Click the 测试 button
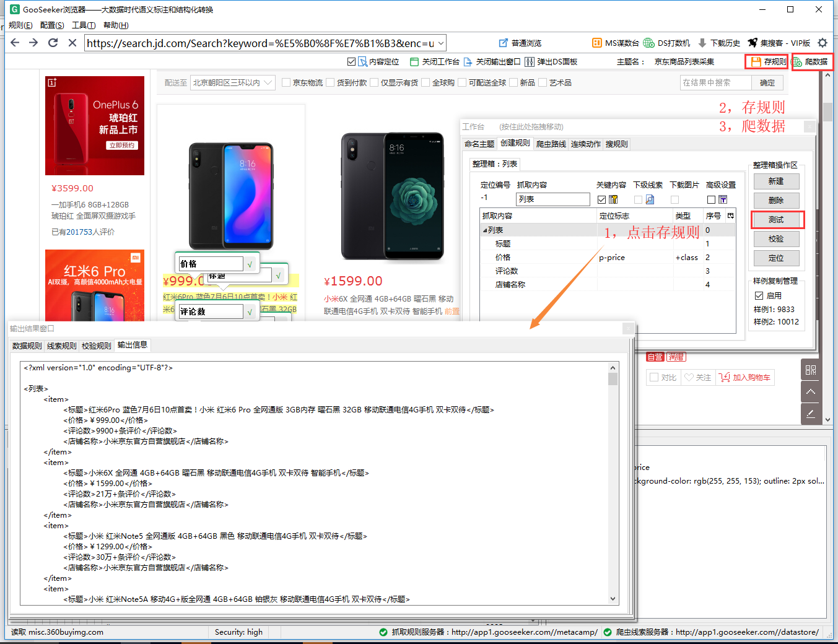838x644 pixels. click(x=776, y=219)
